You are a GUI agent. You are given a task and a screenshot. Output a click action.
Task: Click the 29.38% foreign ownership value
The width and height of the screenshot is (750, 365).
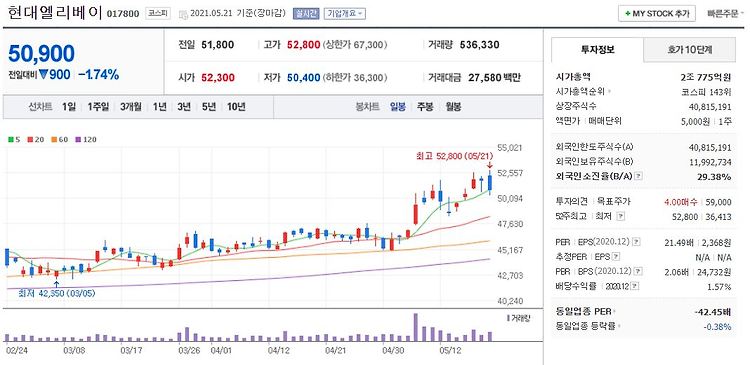click(x=715, y=177)
